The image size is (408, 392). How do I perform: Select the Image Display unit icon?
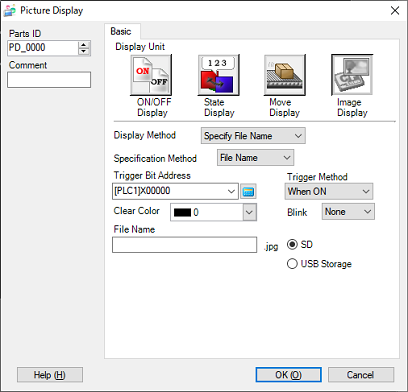tap(352, 75)
